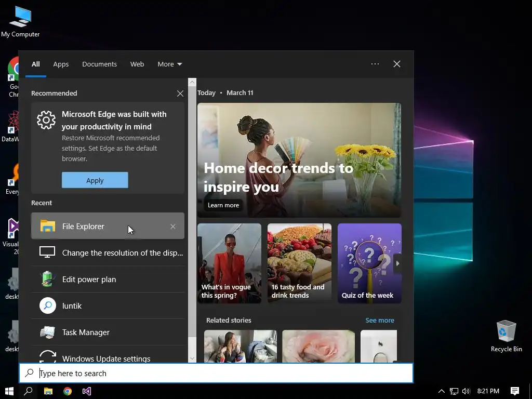Open What's in vogue this spring card
This screenshot has height=399, width=532.
point(229,263)
